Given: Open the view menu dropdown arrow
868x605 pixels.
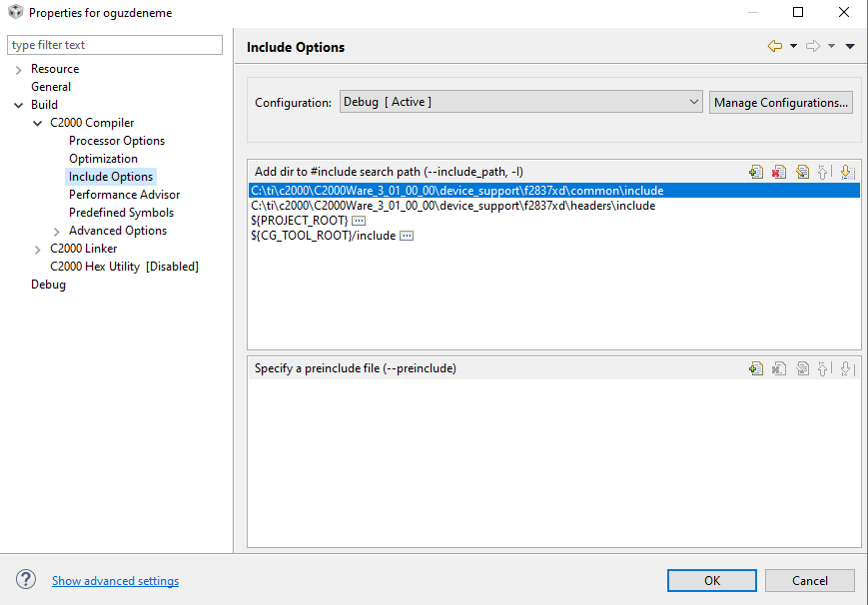Looking at the screenshot, I should click(x=850, y=46).
